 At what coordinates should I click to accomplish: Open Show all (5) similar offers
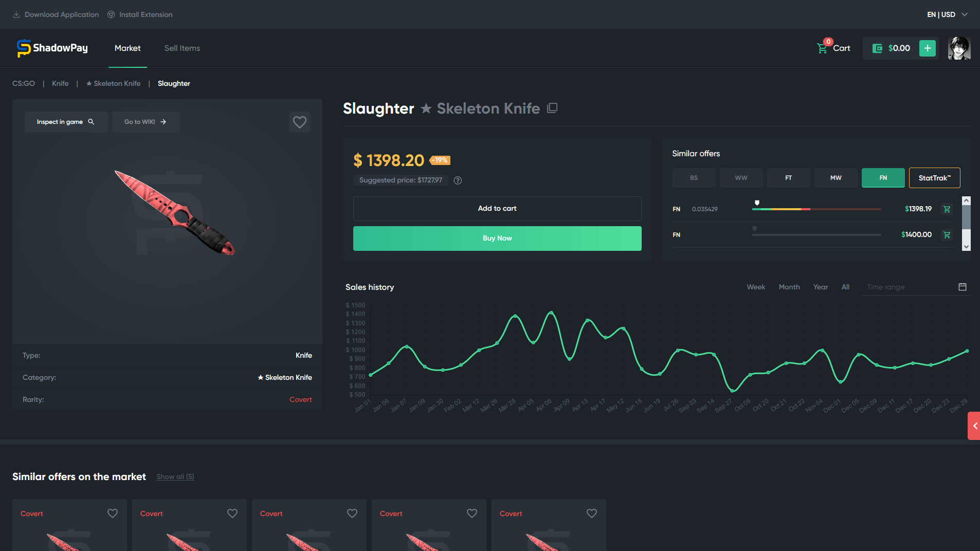[175, 476]
